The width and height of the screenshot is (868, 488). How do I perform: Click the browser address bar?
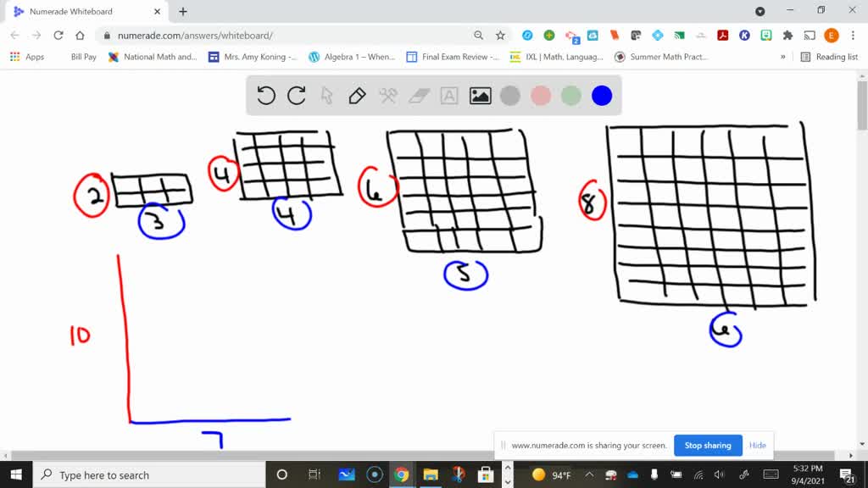pyautogui.click(x=254, y=36)
